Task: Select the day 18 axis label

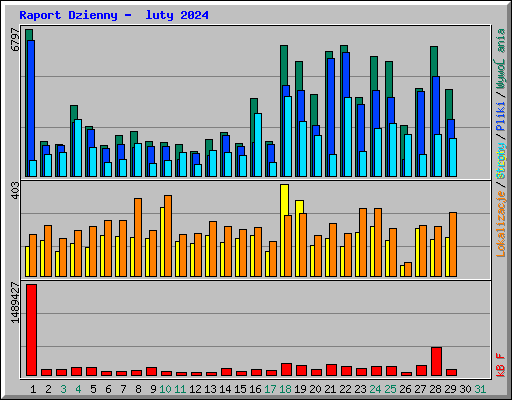Action: coord(285,389)
